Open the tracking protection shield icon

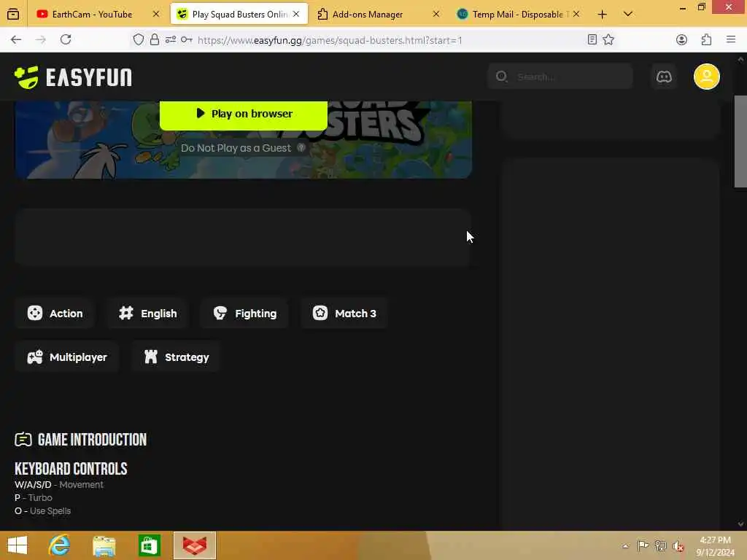coord(138,39)
